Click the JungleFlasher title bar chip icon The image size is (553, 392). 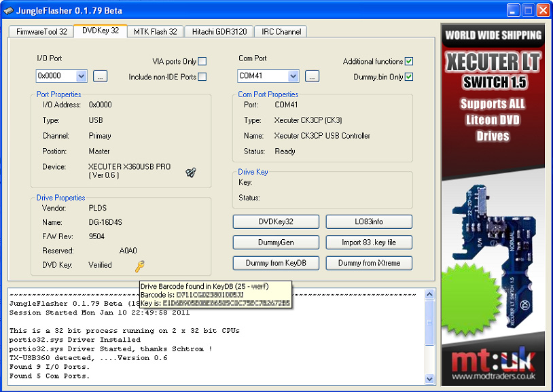(9, 11)
